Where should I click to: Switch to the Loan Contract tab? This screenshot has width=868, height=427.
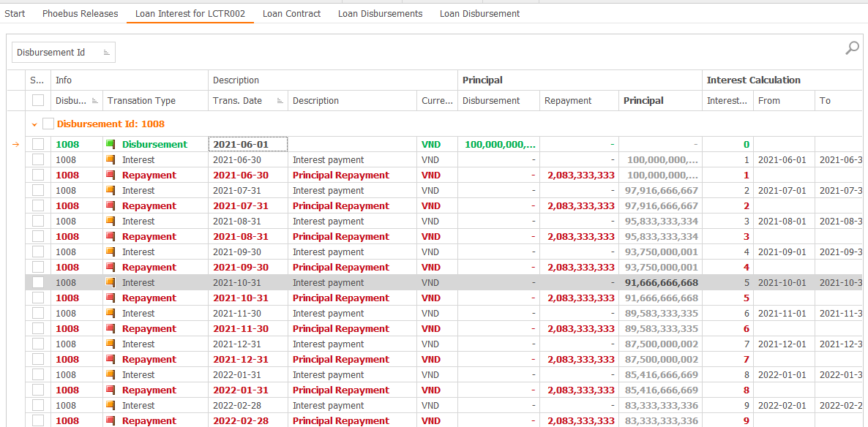pos(291,13)
